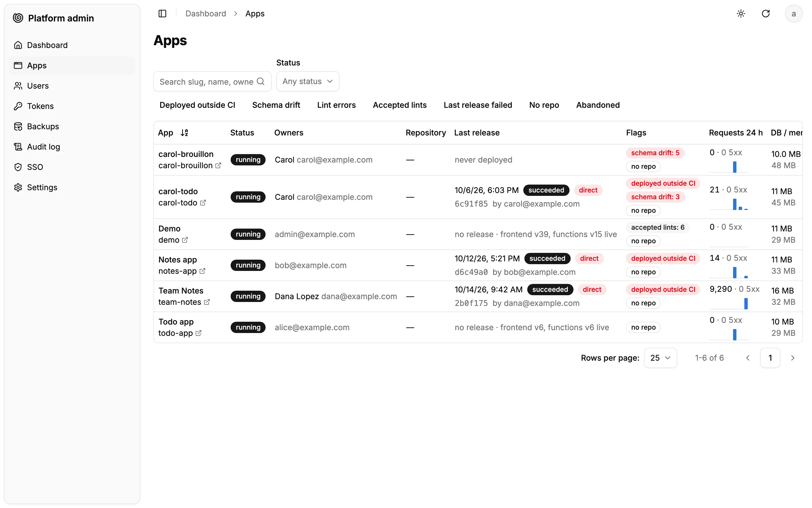Toggle the Deployed outside CI filter
The image size is (812, 508).
tap(197, 105)
